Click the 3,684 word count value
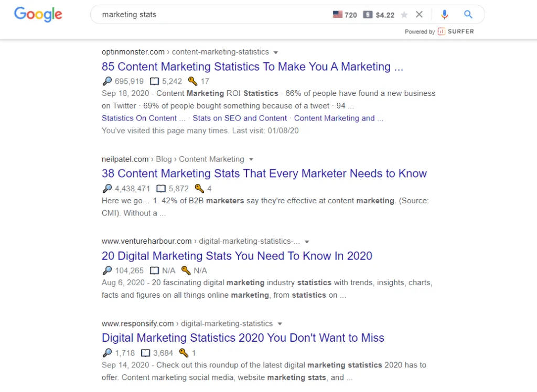Image resolution: width=537 pixels, height=392 pixels. pos(163,353)
